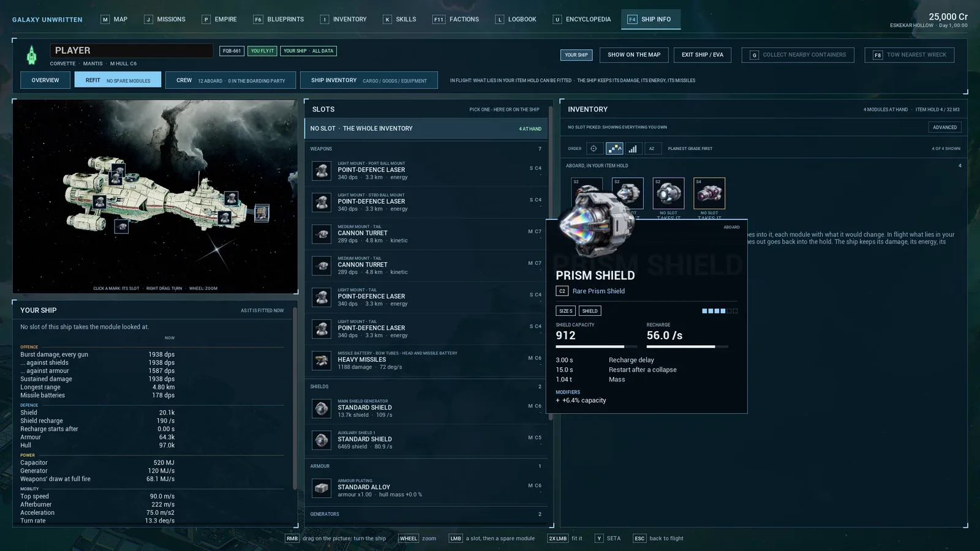Click Tow Nearest Wreck
980x551 pixels.
pyautogui.click(x=910, y=55)
